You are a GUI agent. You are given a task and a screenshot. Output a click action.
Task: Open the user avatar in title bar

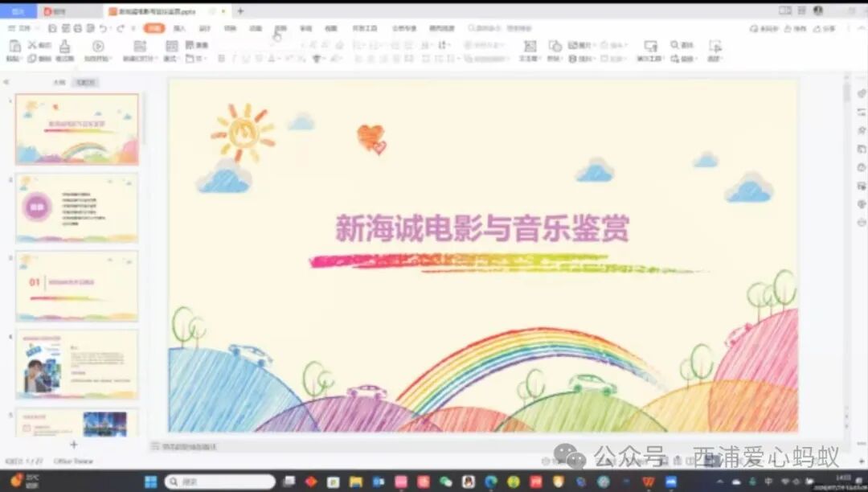(x=818, y=10)
